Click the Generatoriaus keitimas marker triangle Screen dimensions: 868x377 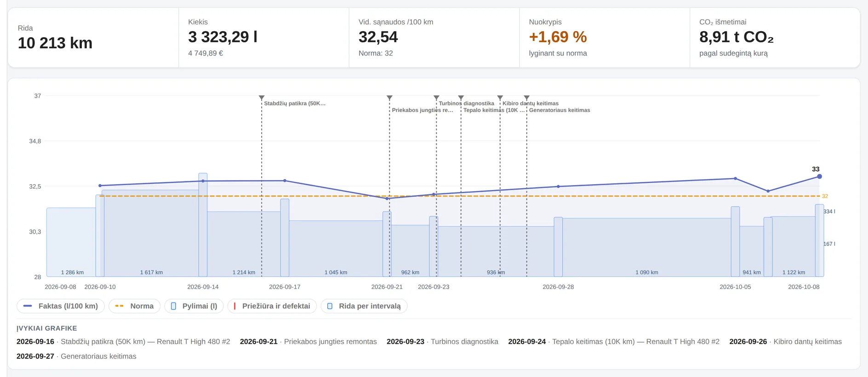tap(527, 98)
